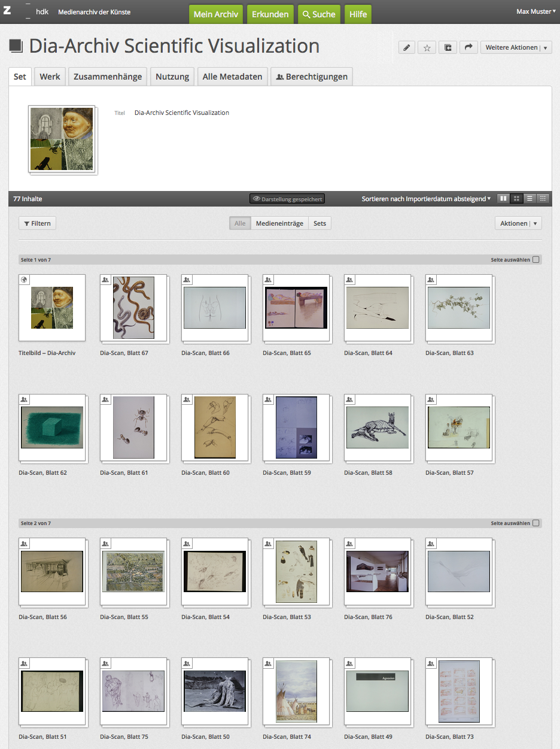Click the pencil edit icon
The image size is (560, 749).
407,48
